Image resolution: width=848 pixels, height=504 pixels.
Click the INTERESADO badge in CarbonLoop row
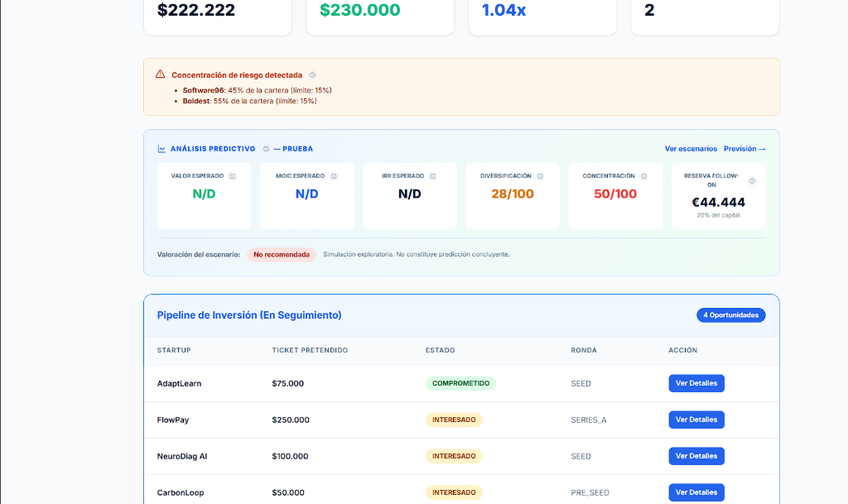454,492
